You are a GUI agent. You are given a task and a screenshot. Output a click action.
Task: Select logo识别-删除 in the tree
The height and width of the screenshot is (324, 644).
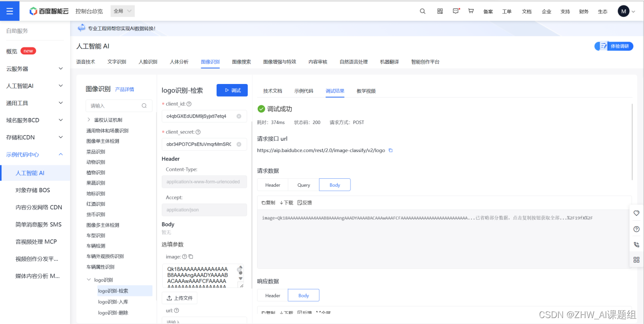pyautogui.click(x=113, y=313)
